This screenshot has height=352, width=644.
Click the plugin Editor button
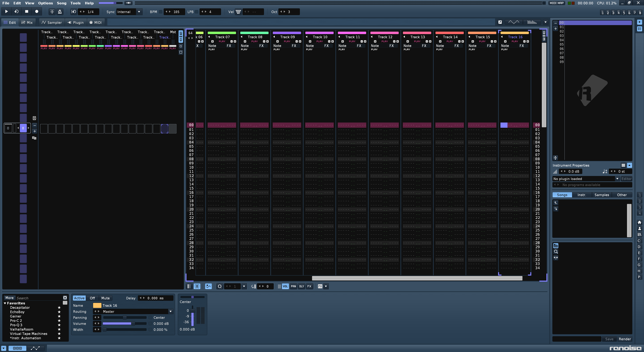(x=627, y=179)
